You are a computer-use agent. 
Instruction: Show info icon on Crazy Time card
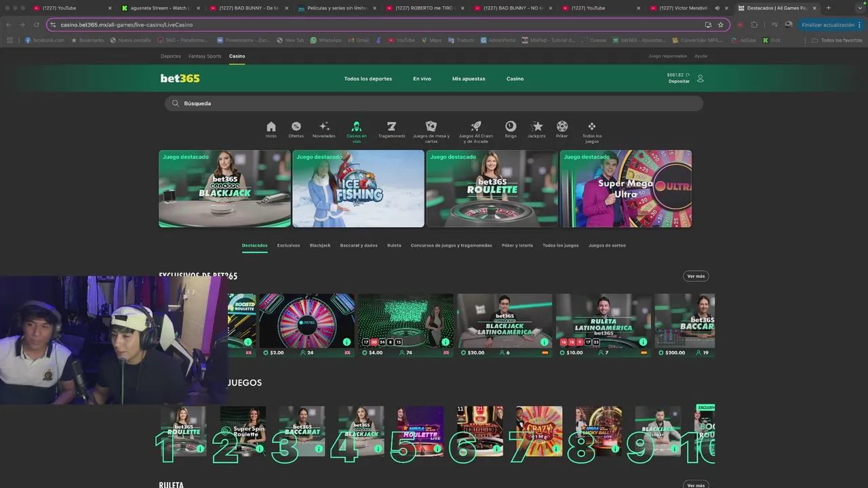tap(556, 449)
